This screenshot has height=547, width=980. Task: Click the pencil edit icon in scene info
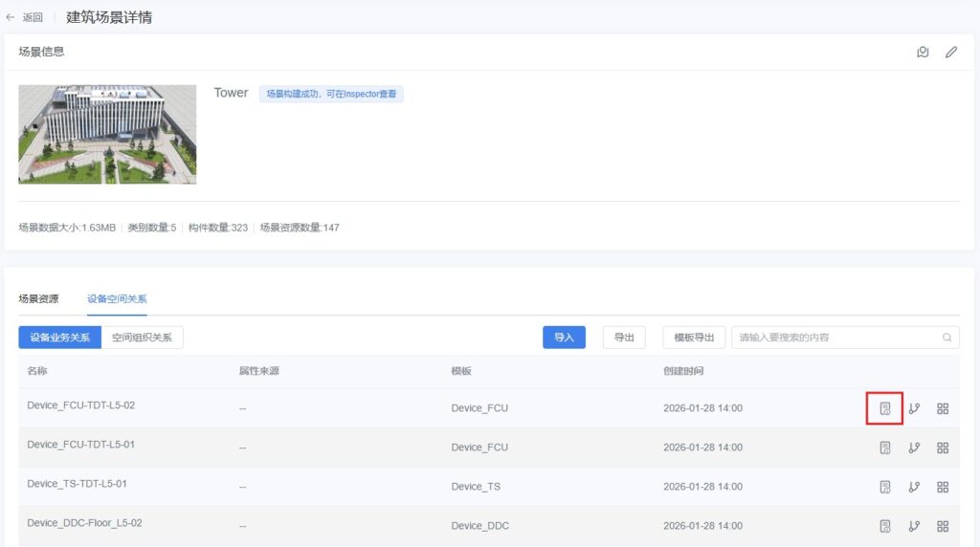[x=950, y=53]
